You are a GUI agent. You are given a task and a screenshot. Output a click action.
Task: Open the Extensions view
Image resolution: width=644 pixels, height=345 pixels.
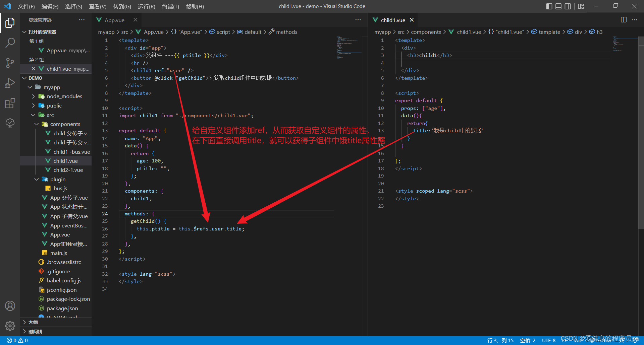click(10, 103)
